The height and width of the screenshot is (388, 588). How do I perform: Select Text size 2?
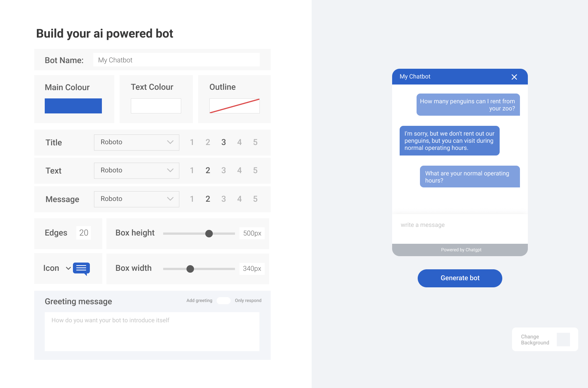click(208, 171)
